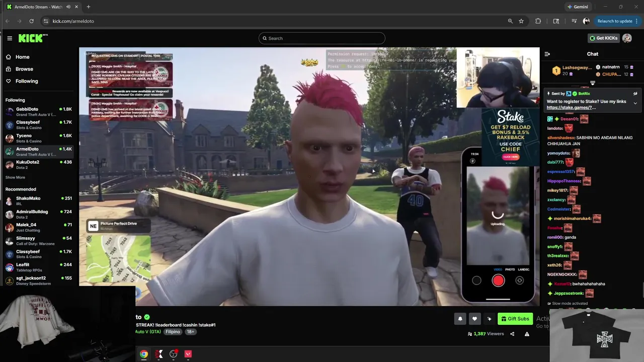This screenshot has width=644, height=362.
Task: Click the KICK logo
Action: [x=33, y=38]
